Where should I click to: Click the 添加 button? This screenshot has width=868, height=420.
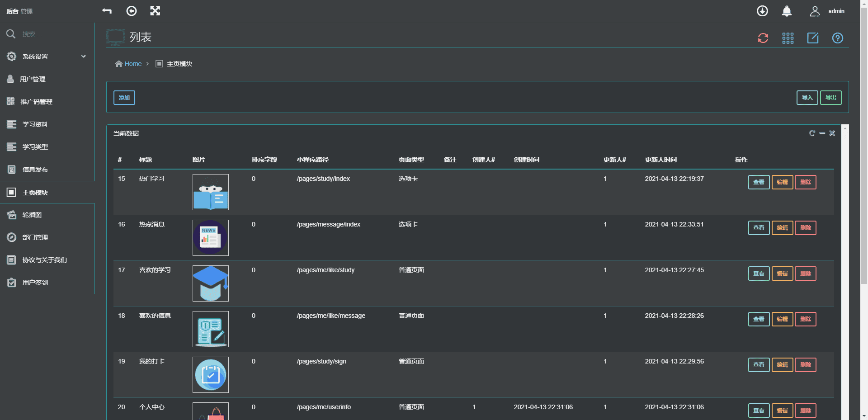tap(124, 98)
